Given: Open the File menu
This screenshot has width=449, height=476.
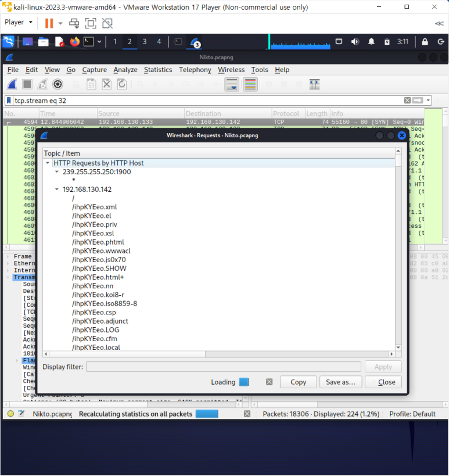Looking at the screenshot, I should pos(13,70).
